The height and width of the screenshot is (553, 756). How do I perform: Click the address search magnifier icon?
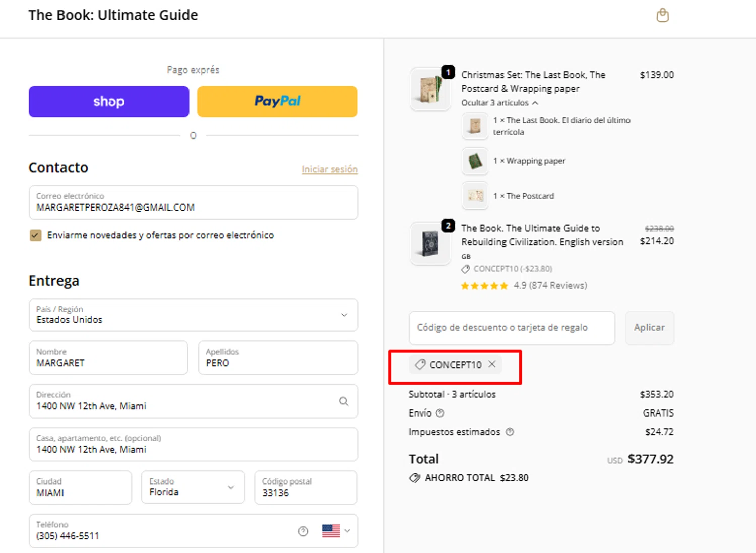pos(343,401)
